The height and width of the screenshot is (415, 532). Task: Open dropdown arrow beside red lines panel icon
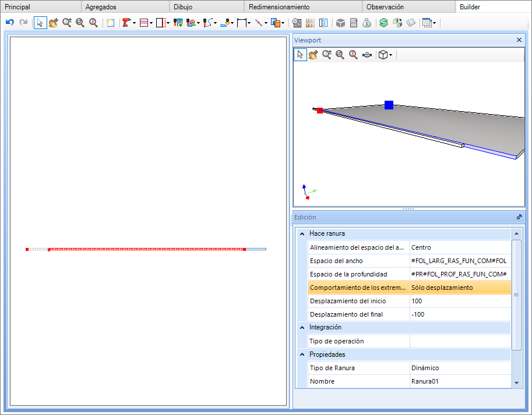point(151,23)
